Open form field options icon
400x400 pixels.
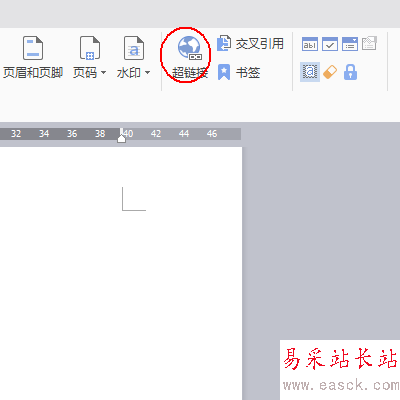(x=369, y=44)
